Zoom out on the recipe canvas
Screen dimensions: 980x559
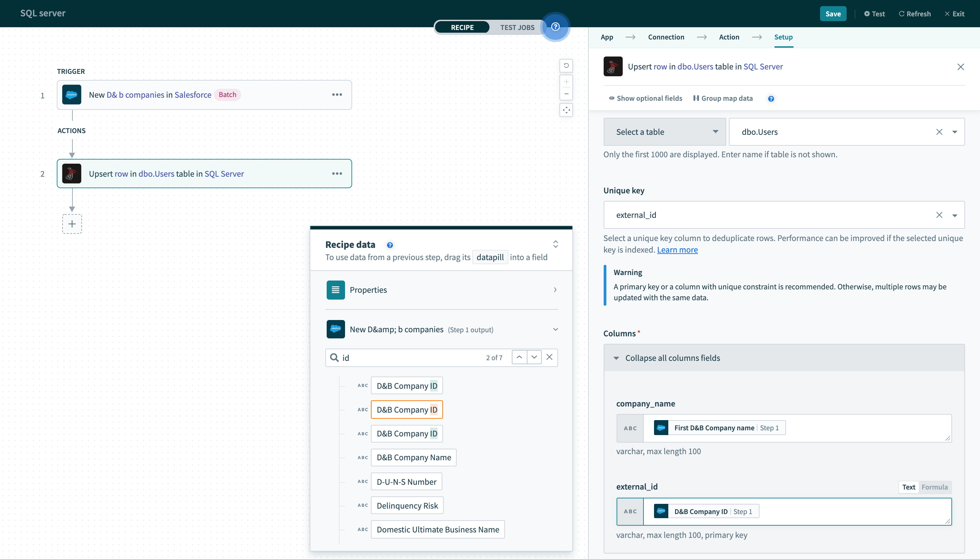(x=566, y=94)
